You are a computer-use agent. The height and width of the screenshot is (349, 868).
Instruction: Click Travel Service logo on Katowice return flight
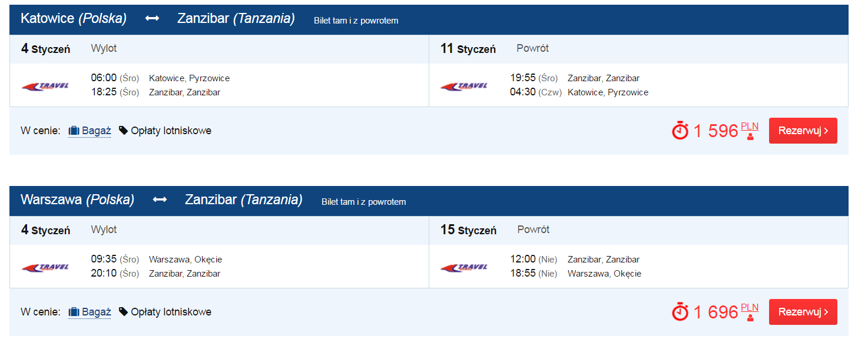[x=464, y=86]
